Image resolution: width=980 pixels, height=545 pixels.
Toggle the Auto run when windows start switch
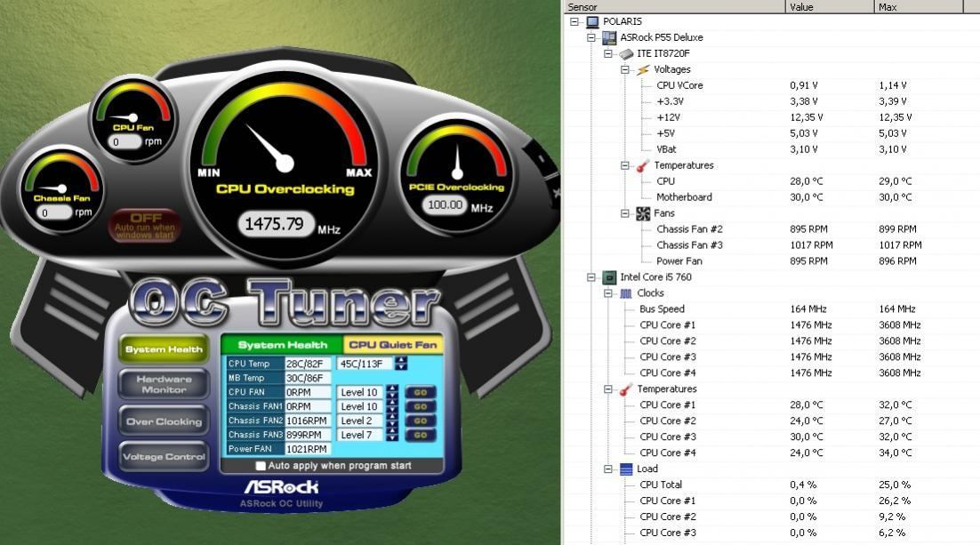(145, 226)
